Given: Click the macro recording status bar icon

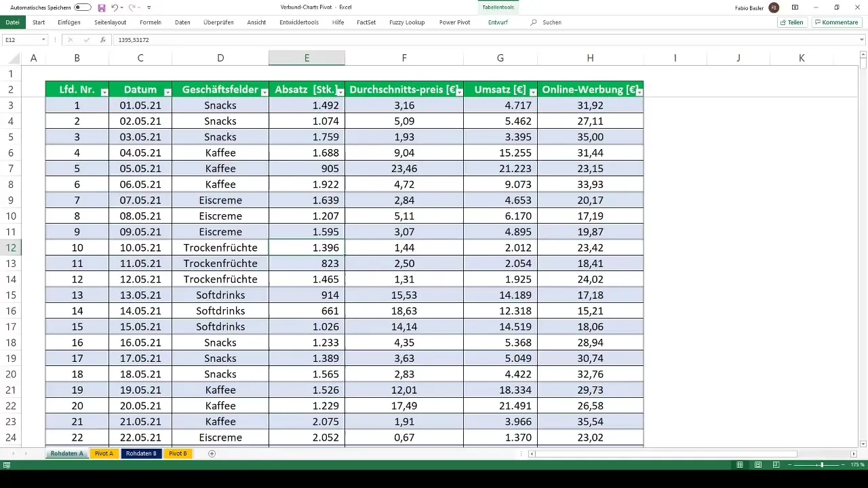Looking at the screenshot, I should coord(7,465).
